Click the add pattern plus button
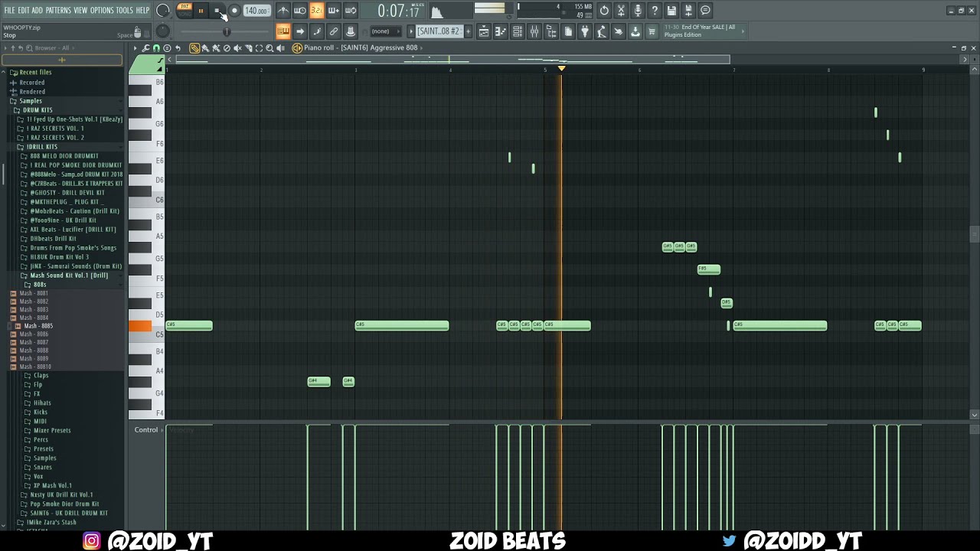980x551 pixels. (x=467, y=31)
